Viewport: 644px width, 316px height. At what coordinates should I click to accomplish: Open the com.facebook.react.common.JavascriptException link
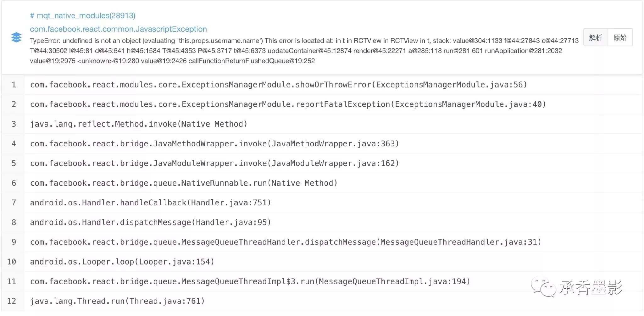(118, 29)
